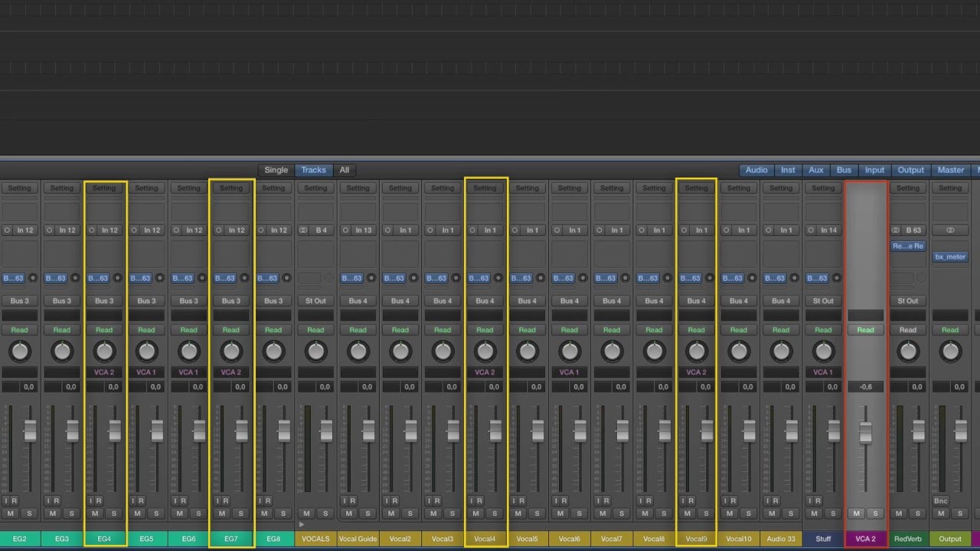
Task: Click the pan knob on Vocal9 strip
Action: point(696,351)
